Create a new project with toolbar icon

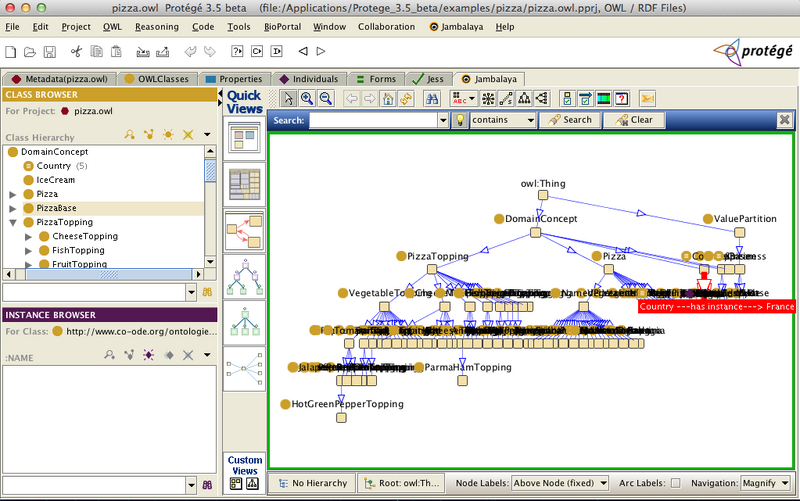coord(11,52)
